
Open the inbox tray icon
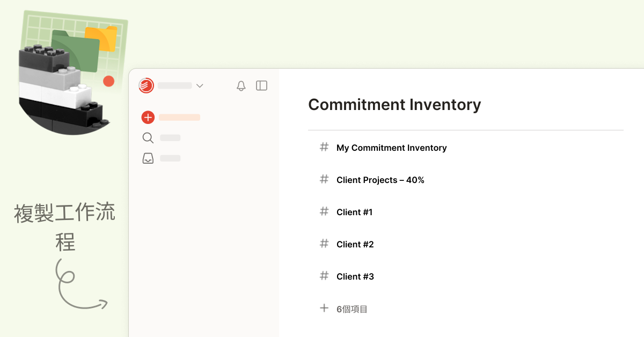tap(148, 158)
